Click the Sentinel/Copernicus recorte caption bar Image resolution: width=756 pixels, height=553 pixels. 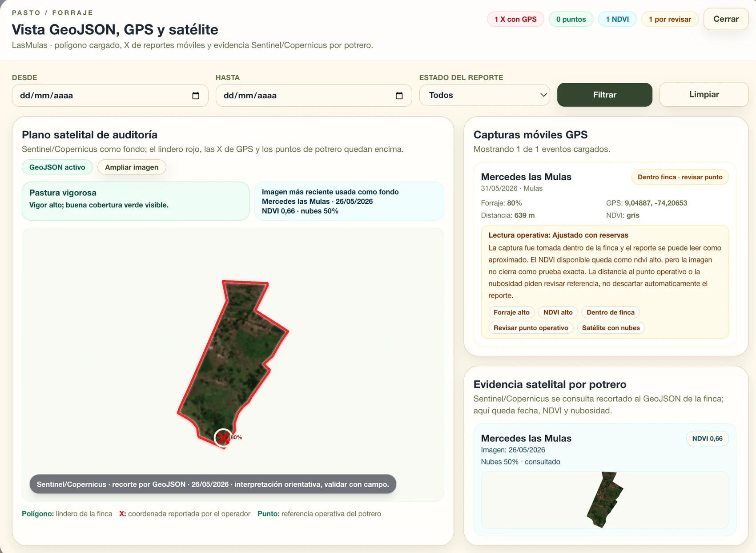click(x=213, y=484)
